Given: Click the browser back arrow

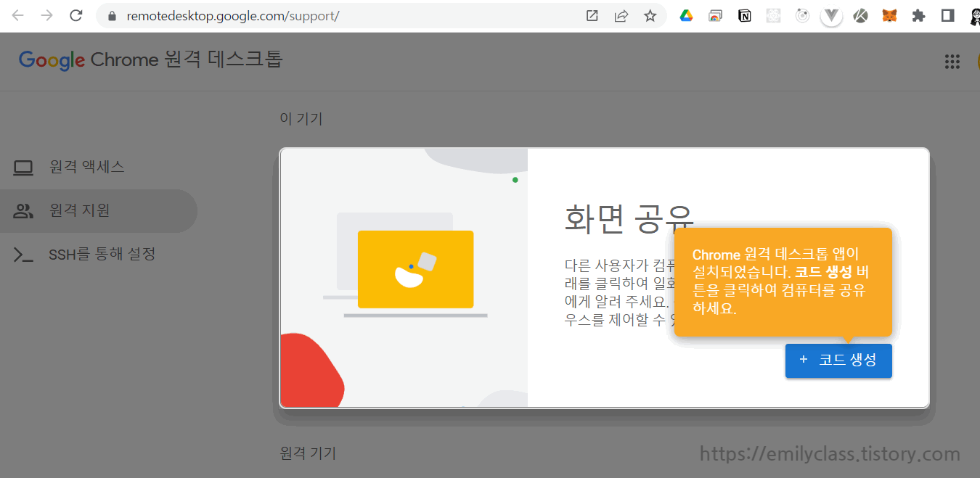Looking at the screenshot, I should (18, 15).
